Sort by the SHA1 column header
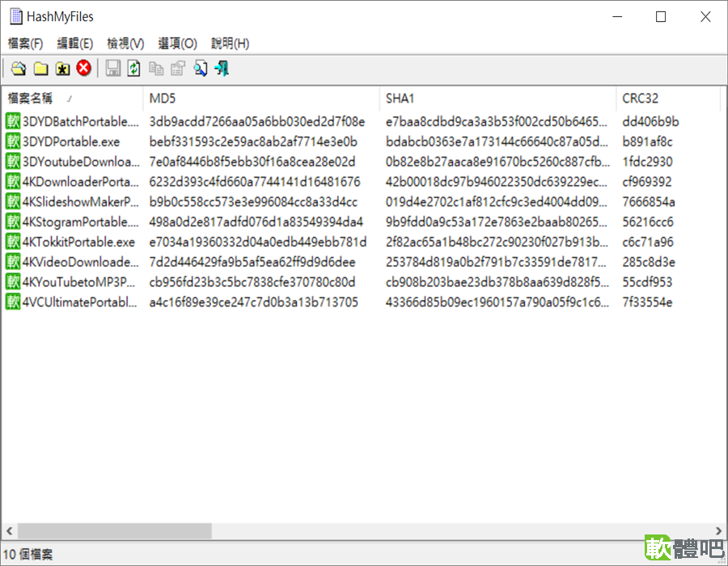Viewport: 728px width, 566px height. tap(497, 99)
